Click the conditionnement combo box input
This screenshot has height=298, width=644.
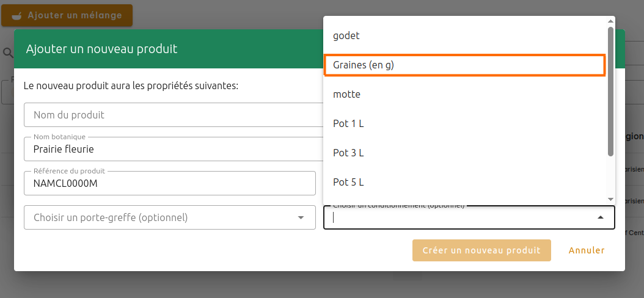(458, 217)
